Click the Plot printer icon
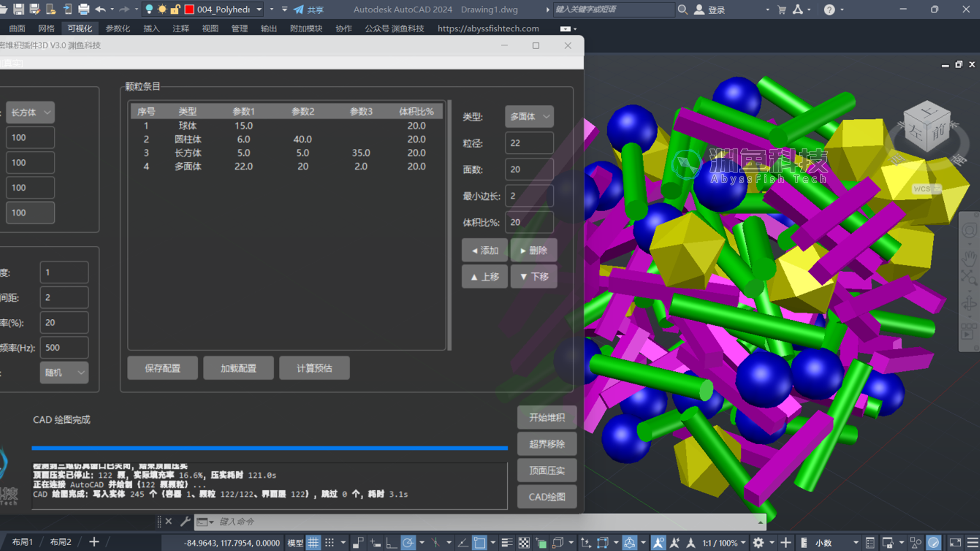 pos(84,9)
